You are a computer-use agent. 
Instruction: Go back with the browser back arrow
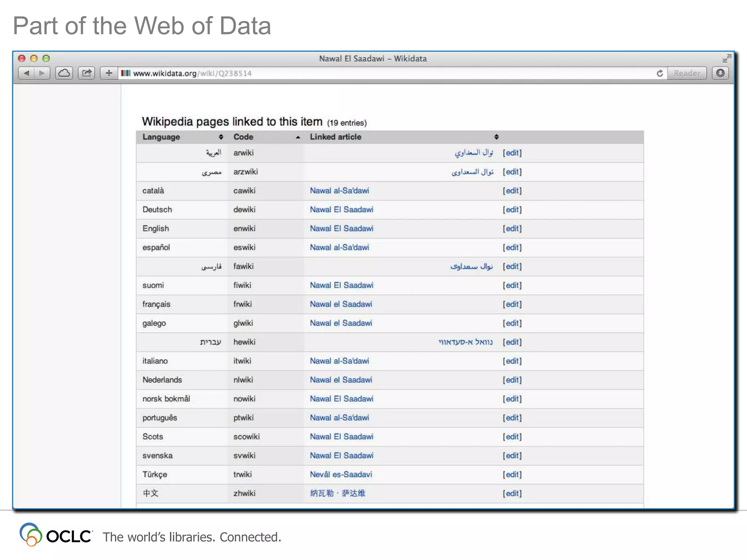point(26,73)
